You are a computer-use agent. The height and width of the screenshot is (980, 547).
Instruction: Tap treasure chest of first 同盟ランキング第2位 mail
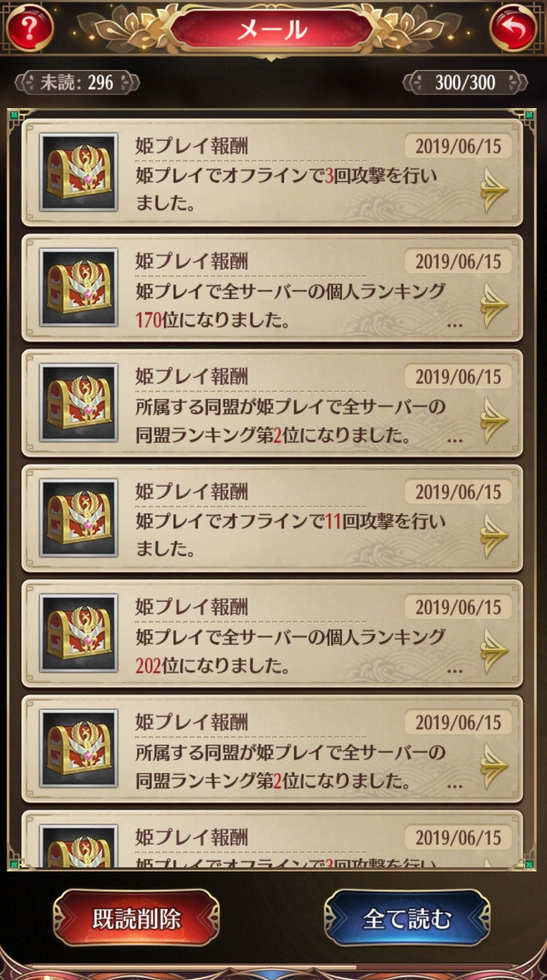click(79, 403)
